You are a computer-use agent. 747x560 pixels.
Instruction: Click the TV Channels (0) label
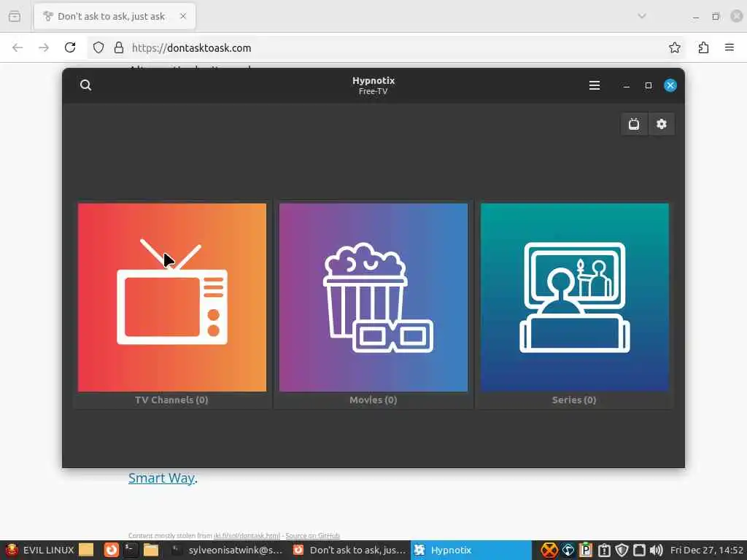click(x=171, y=400)
